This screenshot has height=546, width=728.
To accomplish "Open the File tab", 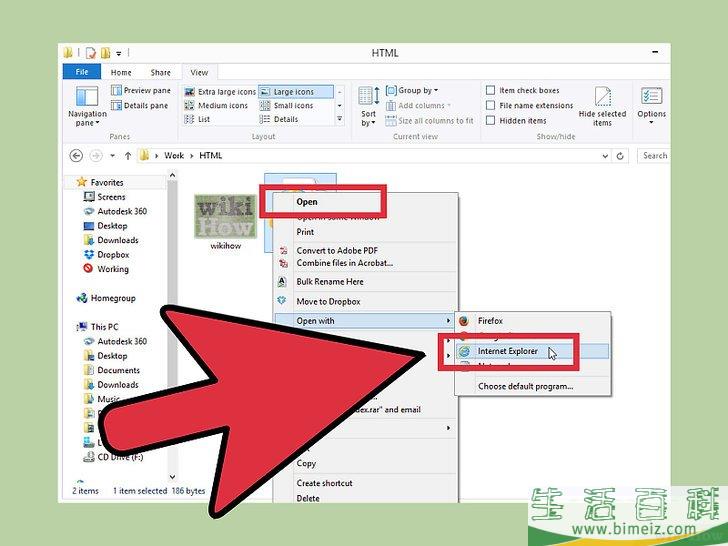I will click(82, 72).
